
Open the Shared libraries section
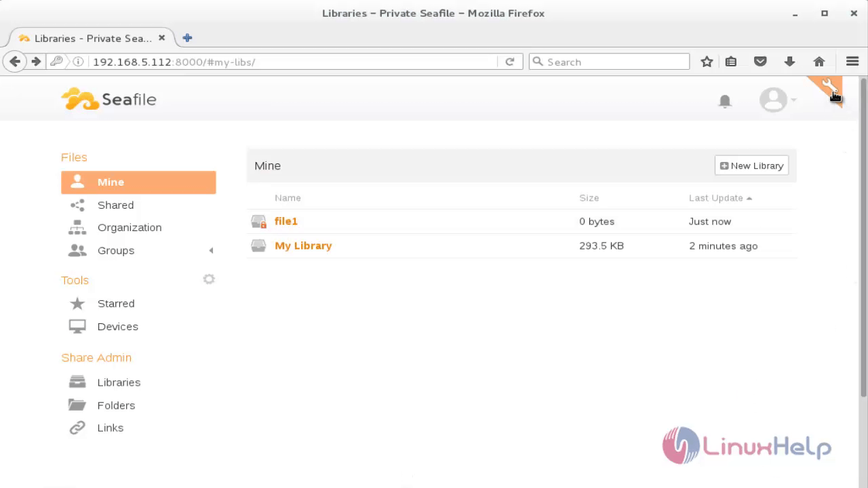tap(115, 205)
